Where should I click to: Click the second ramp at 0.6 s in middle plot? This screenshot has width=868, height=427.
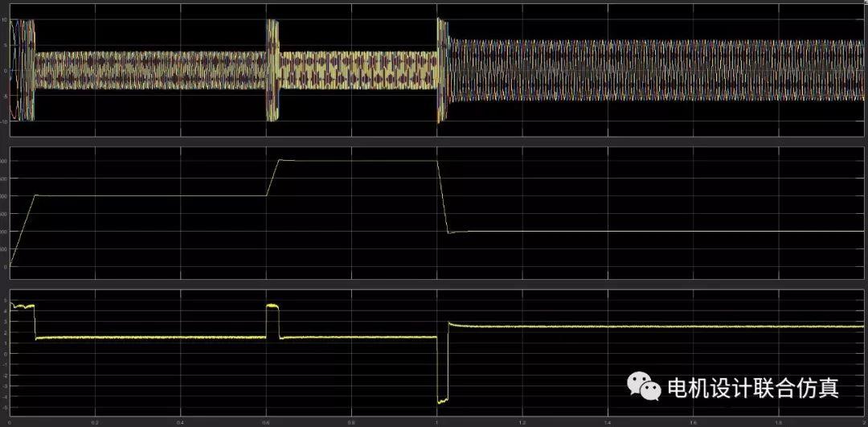[272, 178]
